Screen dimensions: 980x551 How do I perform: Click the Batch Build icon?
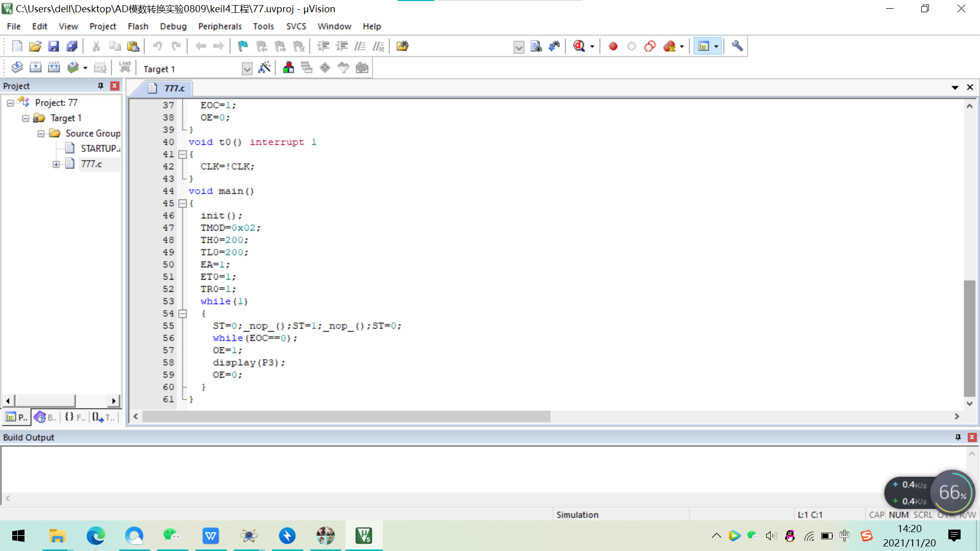pos(73,67)
